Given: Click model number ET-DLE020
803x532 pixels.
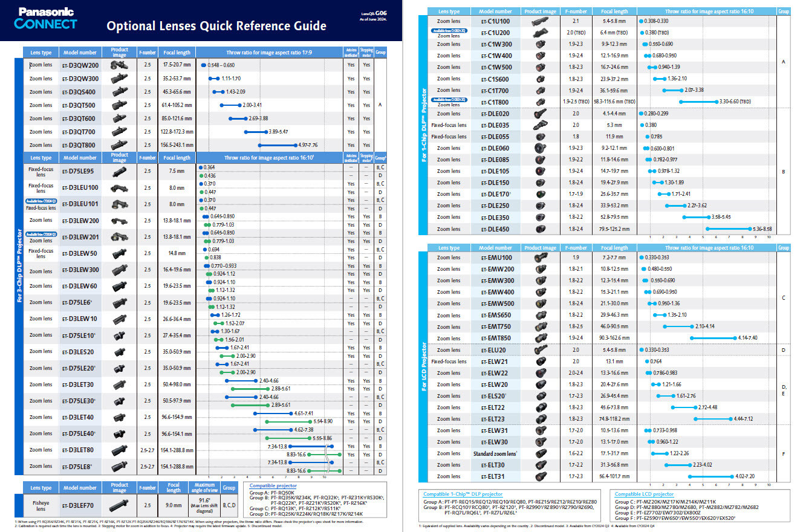Looking at the screenshot, I should pos(495,114).
